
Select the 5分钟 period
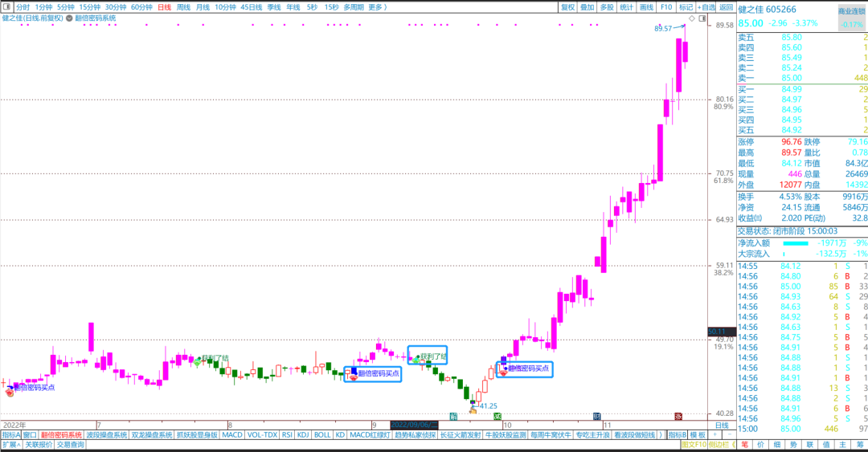65,7
